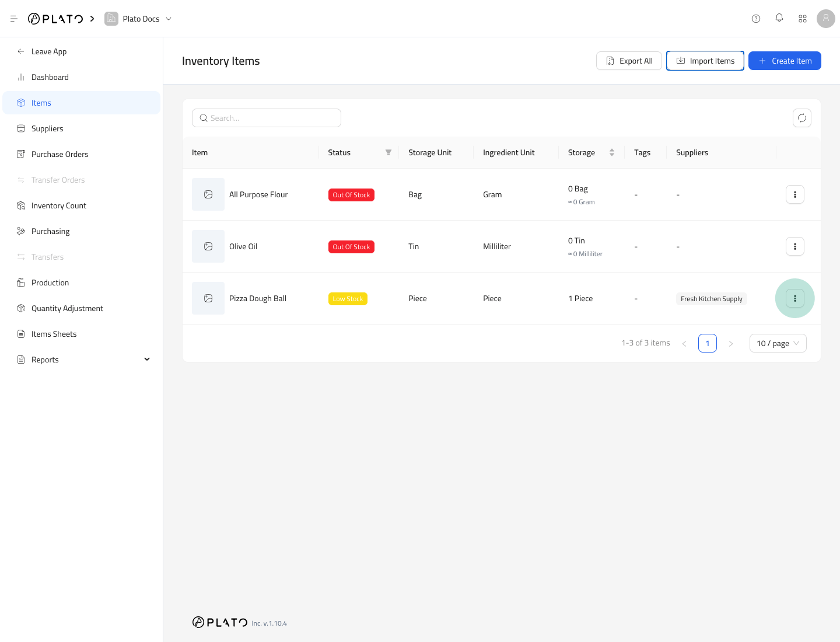Sort by Storage column arrows

(x=612, y=152)
